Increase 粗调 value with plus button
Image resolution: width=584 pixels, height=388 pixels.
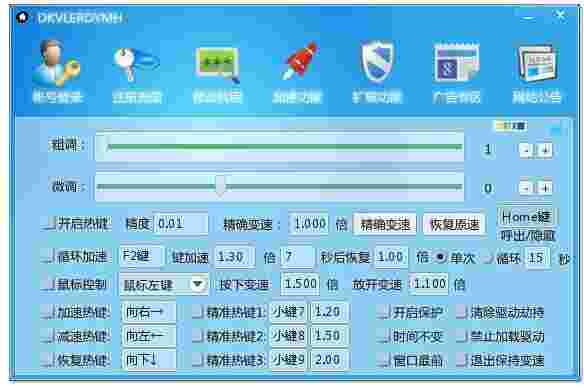pos(545,150)
